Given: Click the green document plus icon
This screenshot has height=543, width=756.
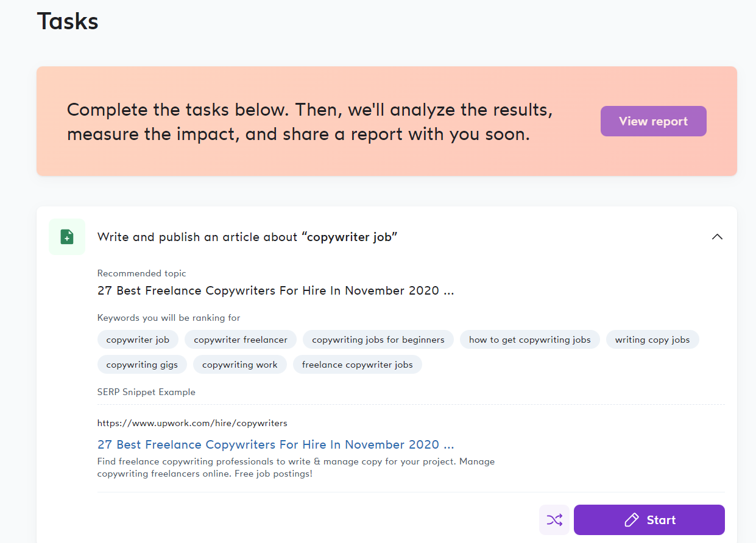Looking at the screenshot, I should [67, 237].
